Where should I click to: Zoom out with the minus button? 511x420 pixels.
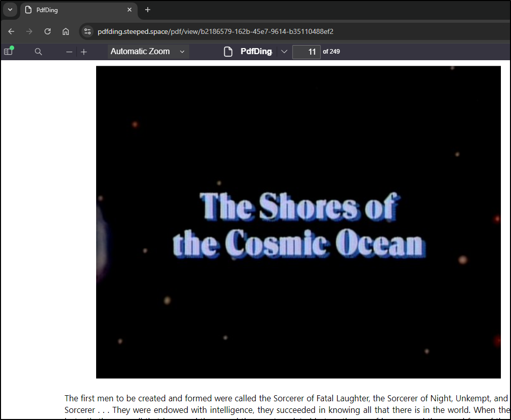(x=69, y=52)
